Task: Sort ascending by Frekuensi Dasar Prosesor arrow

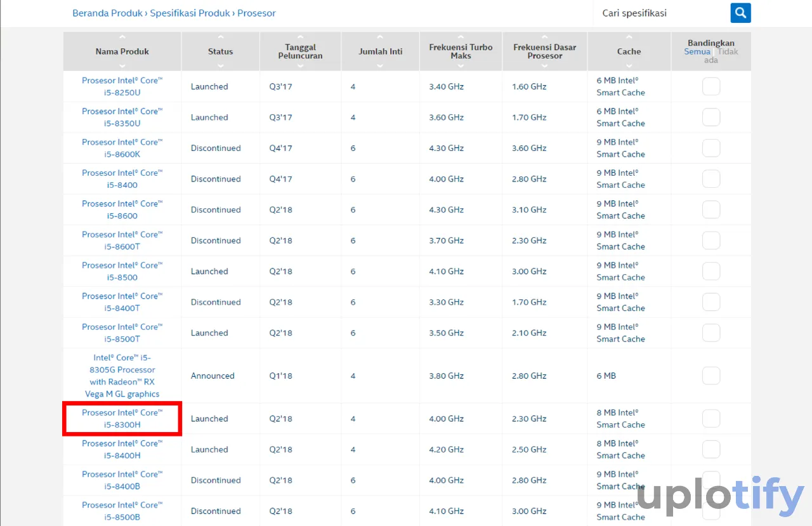Action: [544, 37]
